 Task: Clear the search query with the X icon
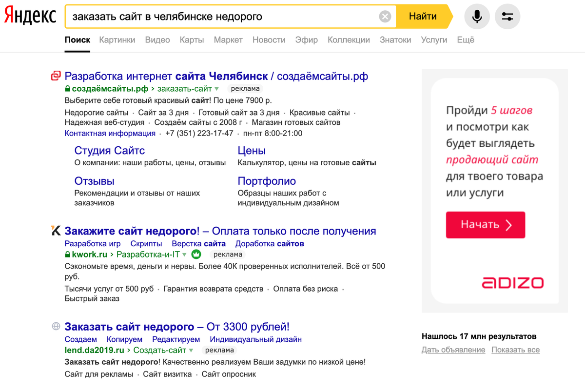tap(385, 17)
